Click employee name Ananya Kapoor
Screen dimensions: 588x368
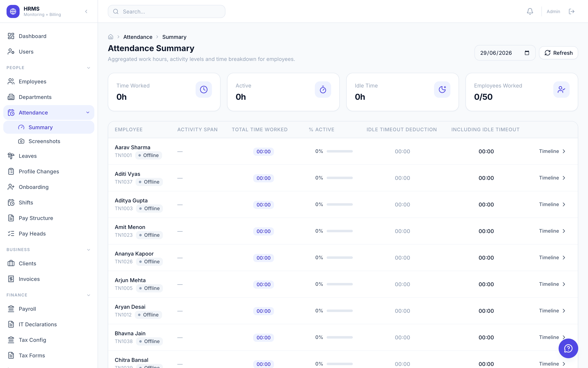pos(134,254)
